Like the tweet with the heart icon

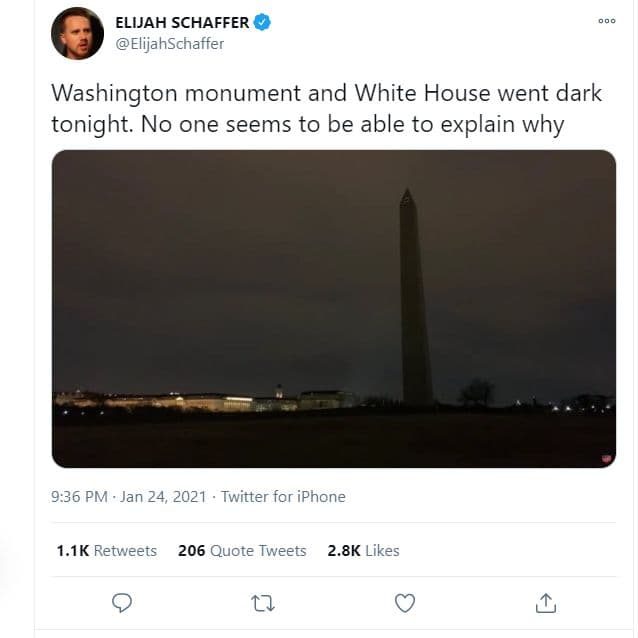click(405, 603)
